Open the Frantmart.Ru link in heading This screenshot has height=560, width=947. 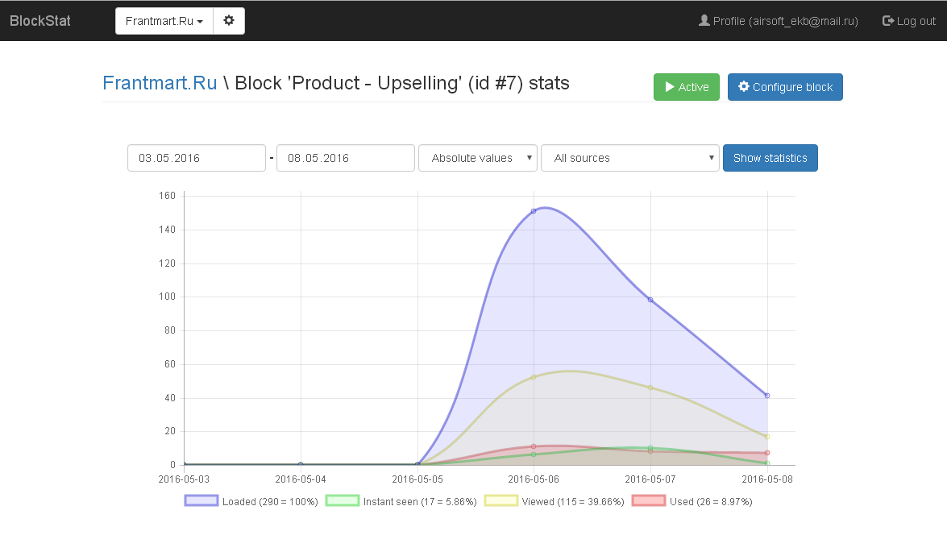[x=160, y=83]
